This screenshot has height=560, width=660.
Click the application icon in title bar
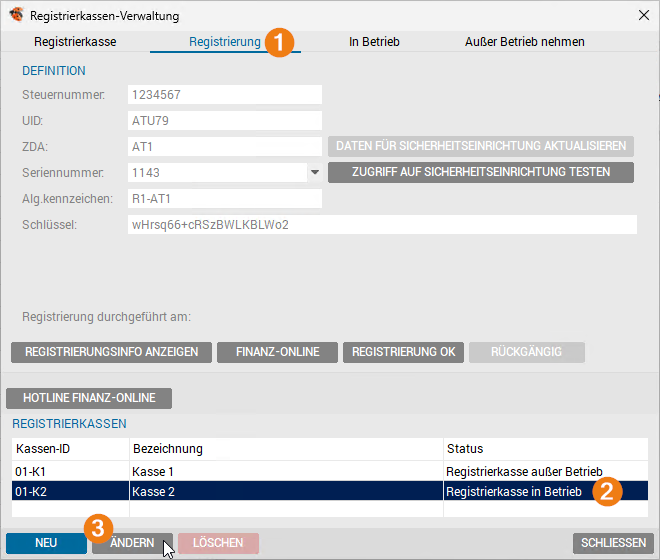[16, 14]
